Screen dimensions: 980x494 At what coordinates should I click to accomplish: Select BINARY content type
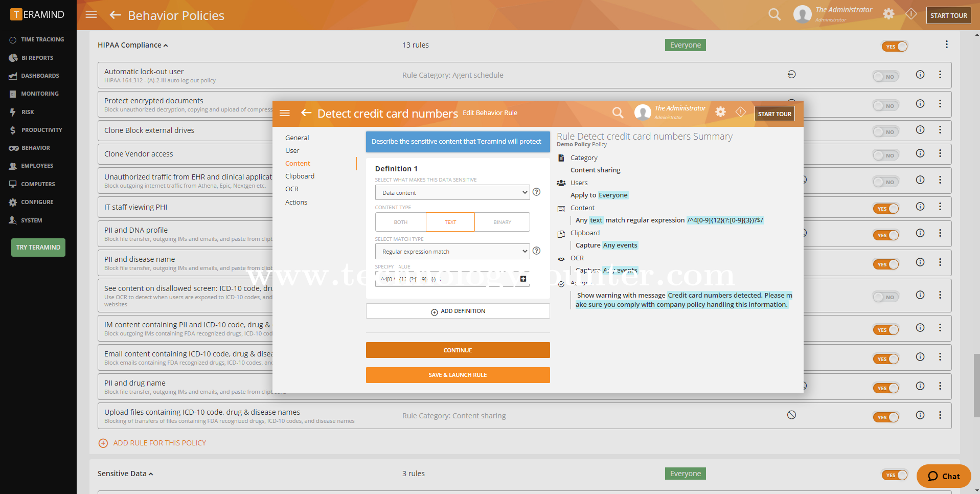tap(502, 222)
